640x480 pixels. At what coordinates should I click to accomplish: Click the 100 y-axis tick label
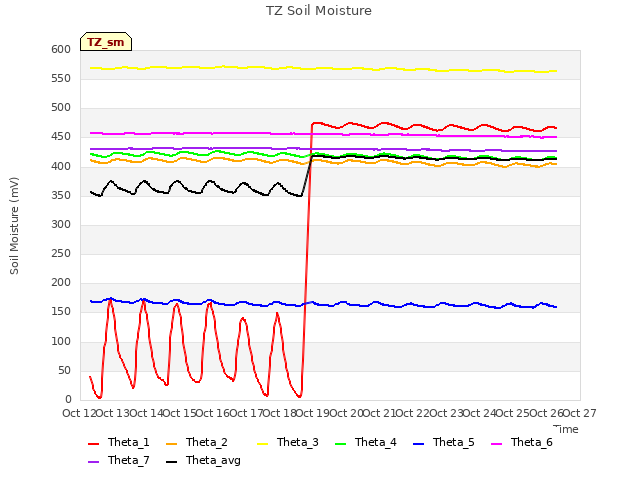pos(61,341)
